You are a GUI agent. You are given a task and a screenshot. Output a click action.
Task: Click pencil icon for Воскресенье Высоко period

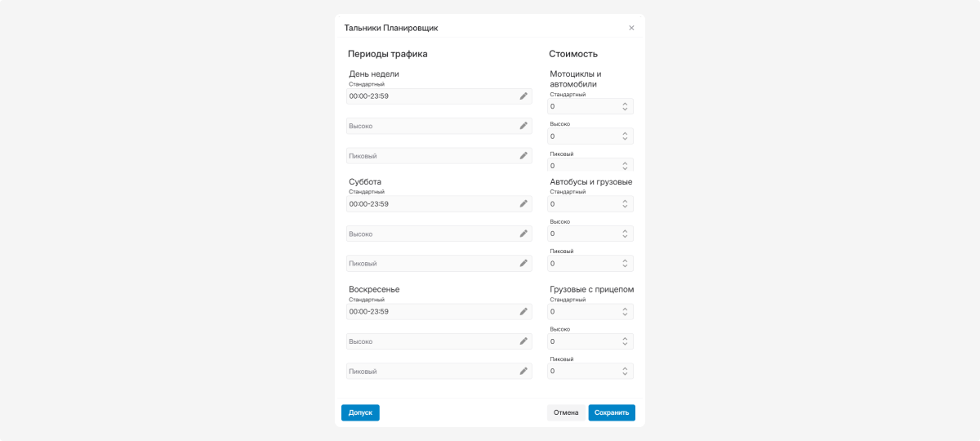tap(523, 341)
